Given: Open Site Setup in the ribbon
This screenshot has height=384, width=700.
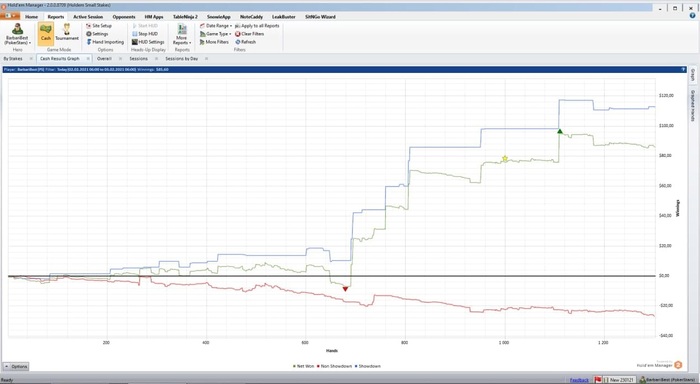Looking at the screenshot, I should click(x=99, y=26).
